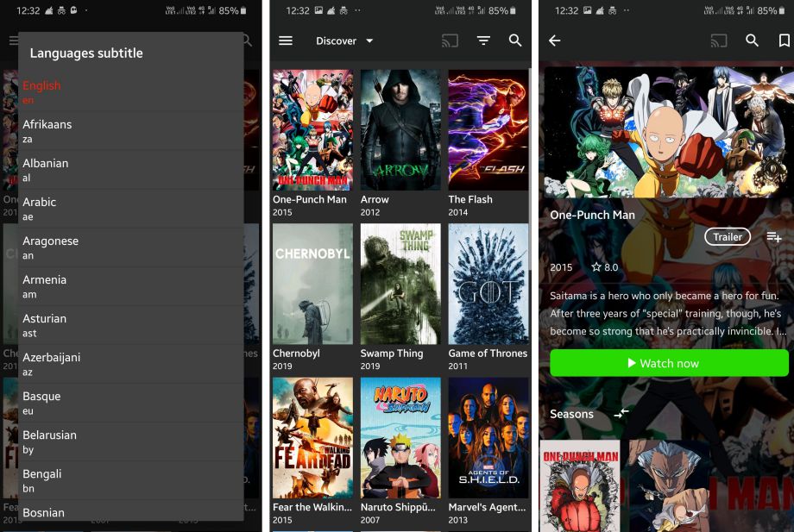Choose Bengali from subtitle list
This screenshot has width=794, height=532.
pyautogui.click(x=130, y=481)
